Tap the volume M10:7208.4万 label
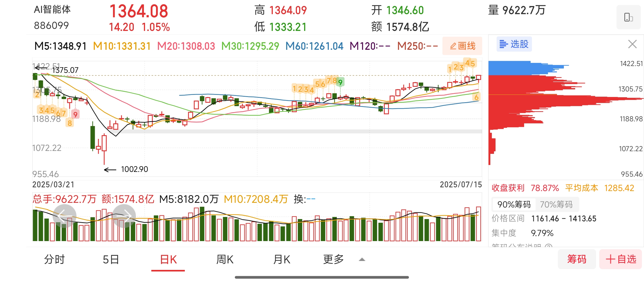The image size is (644, 283). point(256,199)
